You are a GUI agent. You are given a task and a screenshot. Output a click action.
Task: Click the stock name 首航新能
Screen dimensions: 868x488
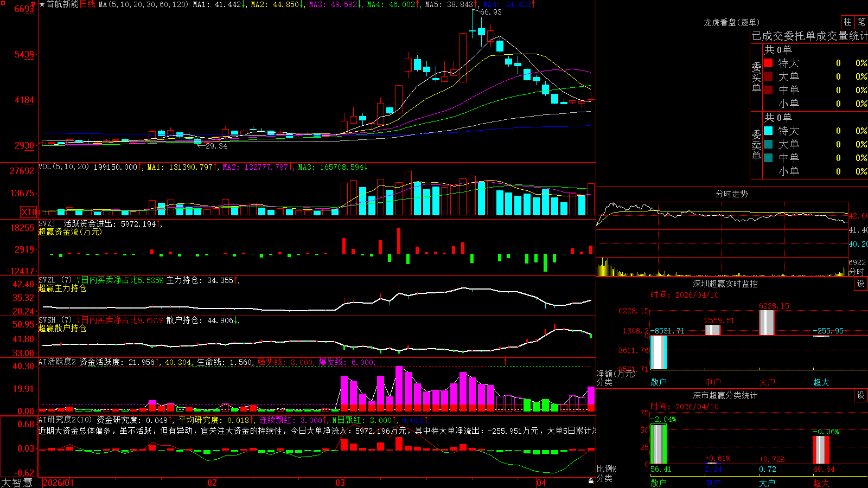click(x=62, y=4)
